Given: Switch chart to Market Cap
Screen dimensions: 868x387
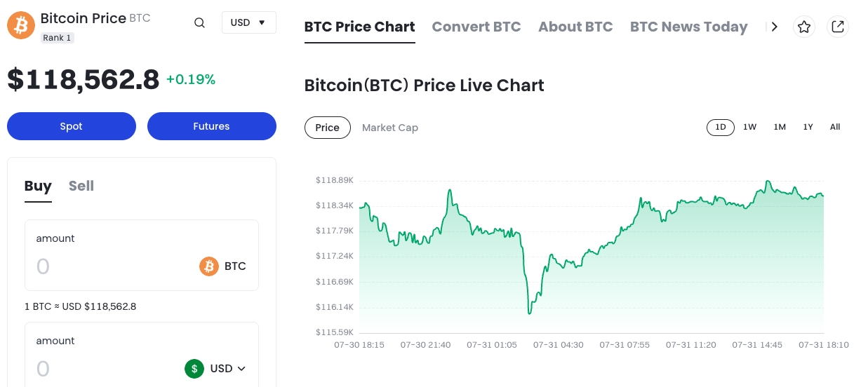Looking at the screenshot, I should pos(389,128).
